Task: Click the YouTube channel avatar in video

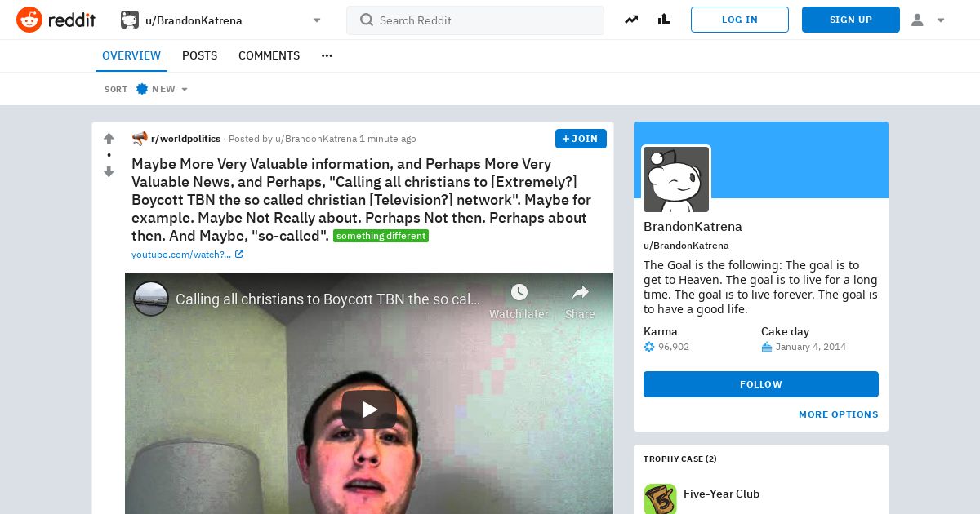Action: (x=151, y=299)
